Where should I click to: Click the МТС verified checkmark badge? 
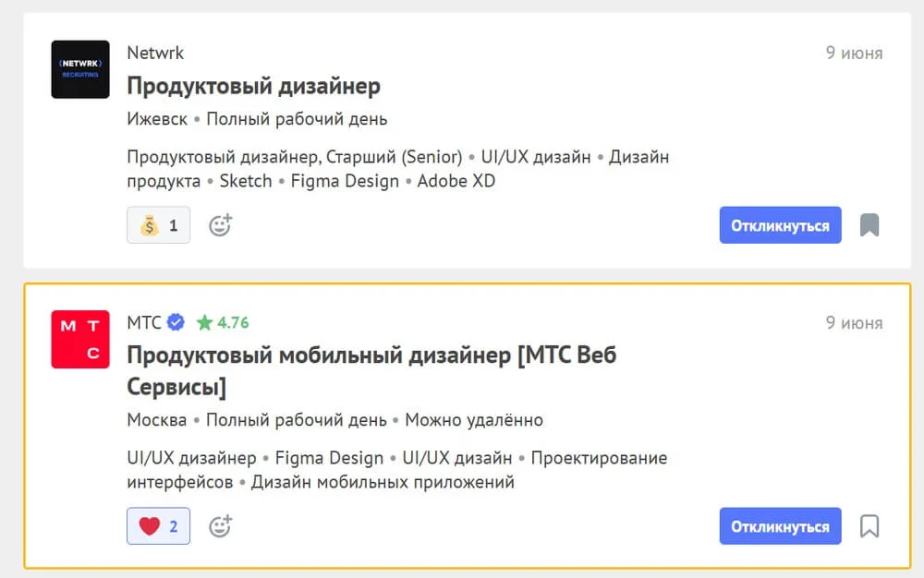click(x=176, y=322)
